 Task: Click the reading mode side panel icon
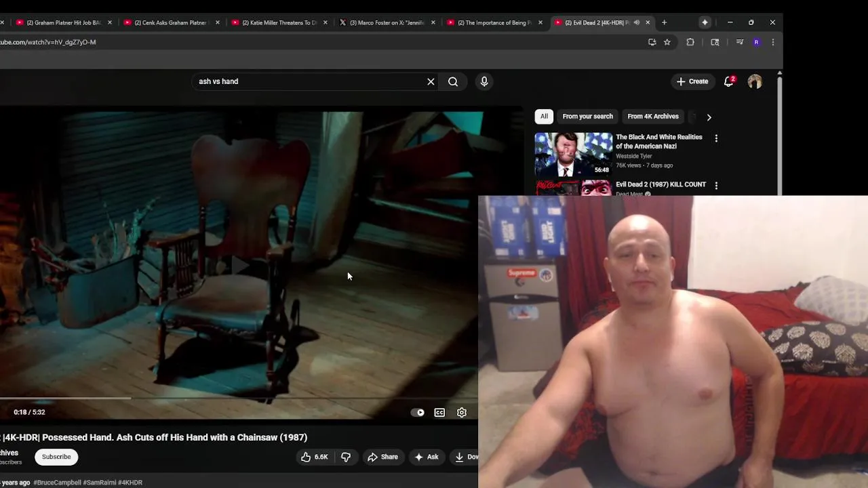point(715,42)
